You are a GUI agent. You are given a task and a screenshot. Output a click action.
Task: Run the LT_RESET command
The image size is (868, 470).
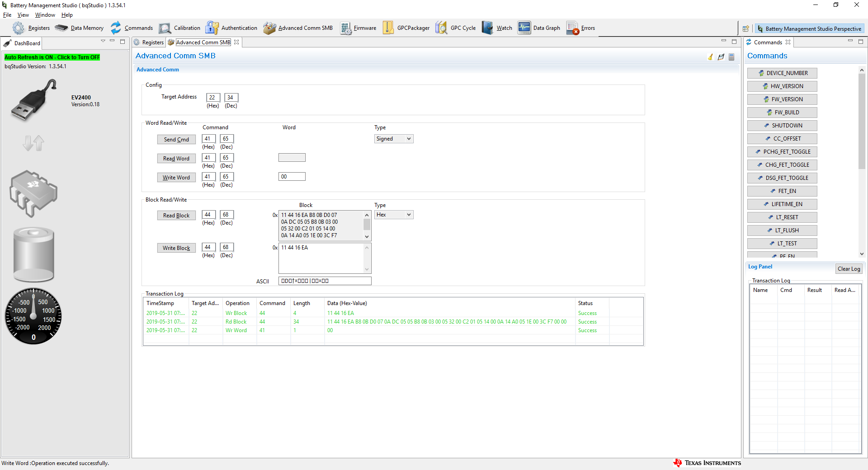782,217
